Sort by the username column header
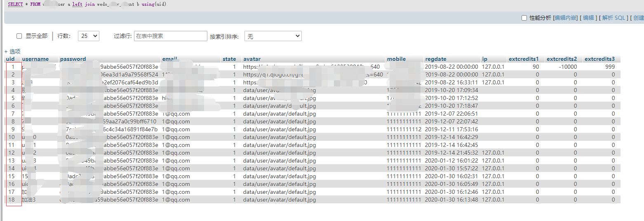The image size is (644, 221). [35, 59]
